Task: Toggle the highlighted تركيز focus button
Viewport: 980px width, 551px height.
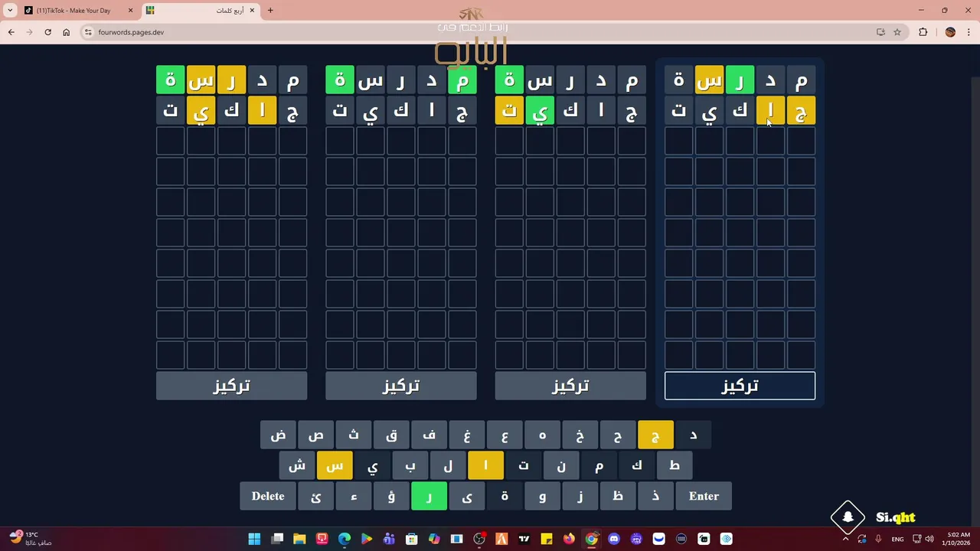Action: click(740, 386)
